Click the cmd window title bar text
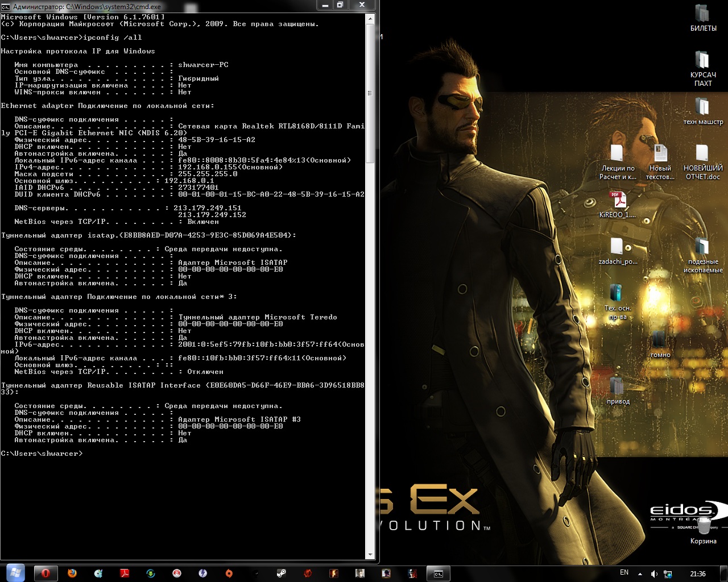This screenshot has width=728, height=582. pos(87,7)
